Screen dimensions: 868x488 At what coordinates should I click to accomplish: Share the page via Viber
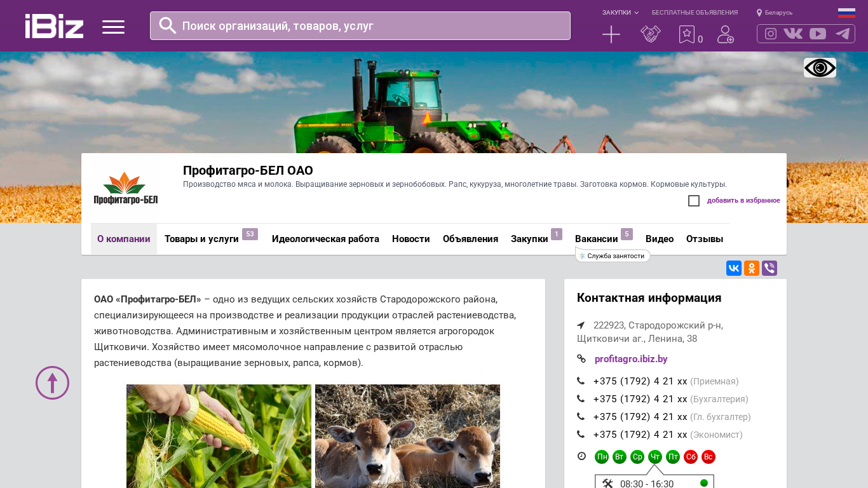(x=770, y=268)
